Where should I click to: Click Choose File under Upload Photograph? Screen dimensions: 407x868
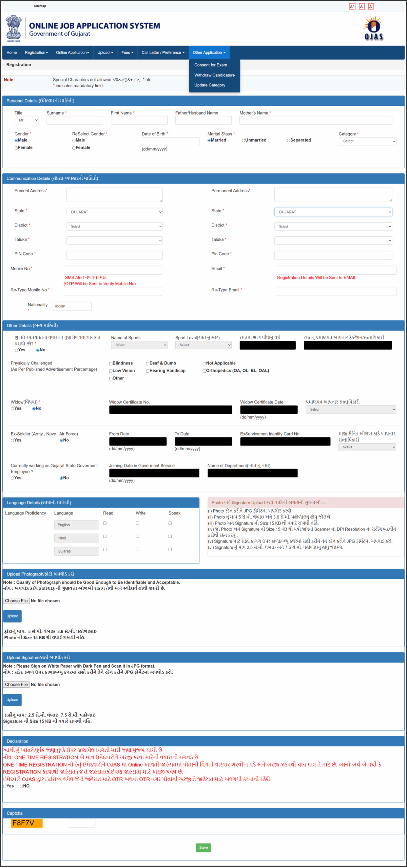[x=16, y=600]
